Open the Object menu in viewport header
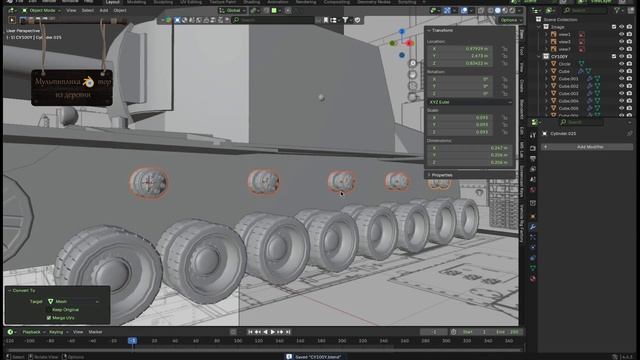This screenshot has height=360, width=640. point(120,10)
